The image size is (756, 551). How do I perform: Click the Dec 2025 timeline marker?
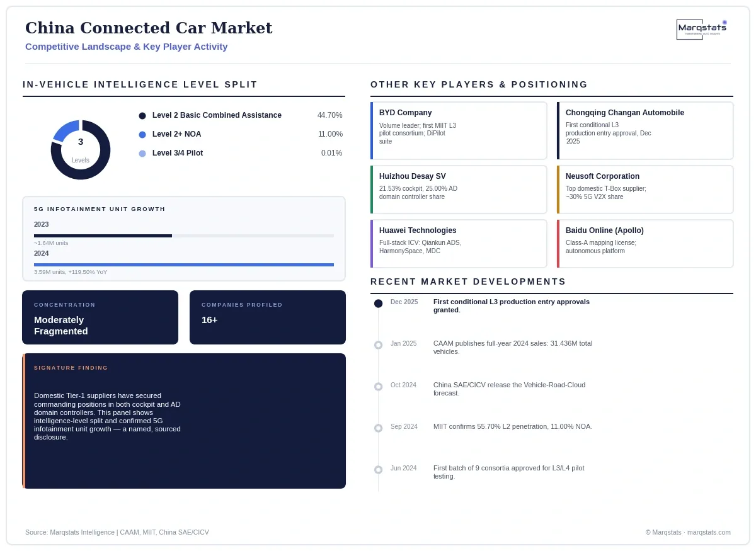(378, 304)
